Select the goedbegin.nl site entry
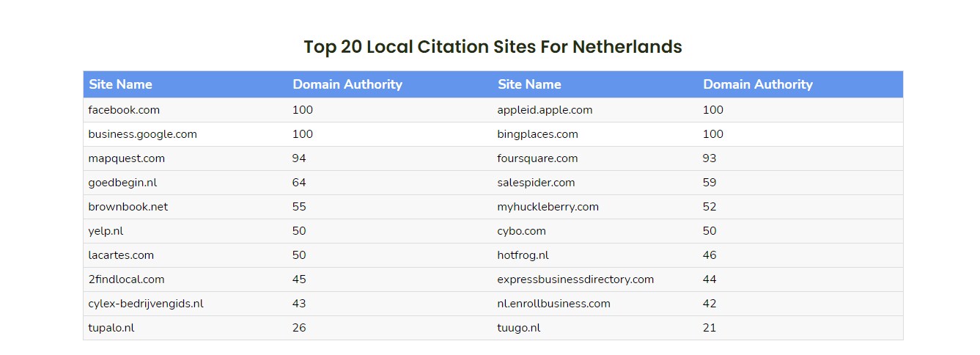980x355 pixels. tap(122, 183)
